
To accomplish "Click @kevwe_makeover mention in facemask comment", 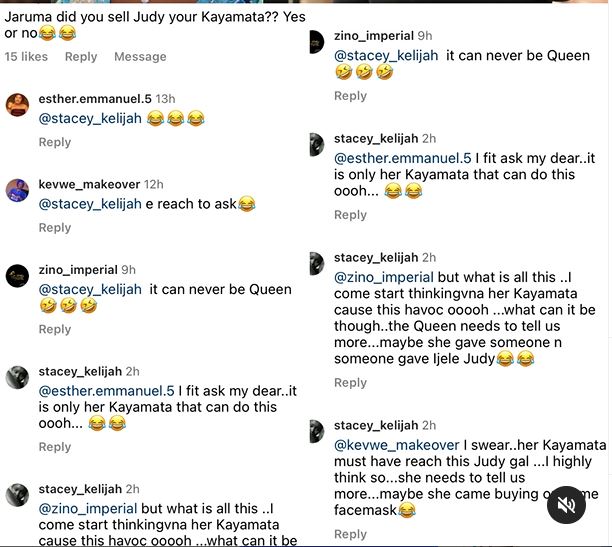I will pyautogui.click(x=397, y=445).
